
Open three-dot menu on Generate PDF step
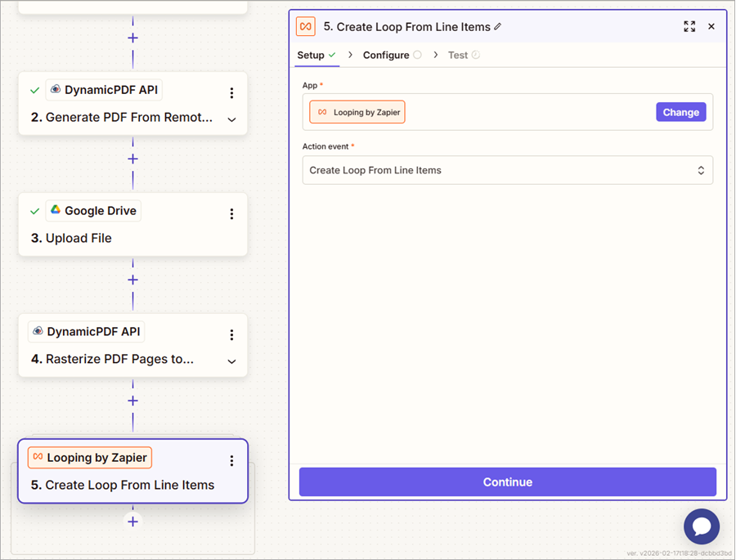coord(231,93)
